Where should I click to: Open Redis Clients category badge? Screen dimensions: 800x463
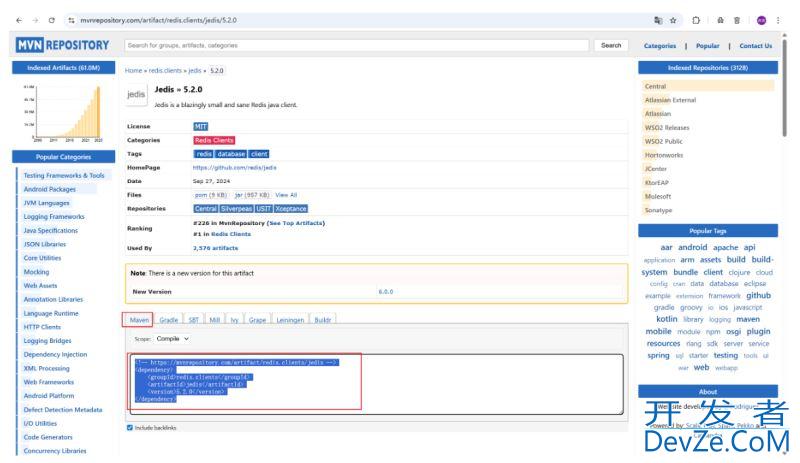214,140
